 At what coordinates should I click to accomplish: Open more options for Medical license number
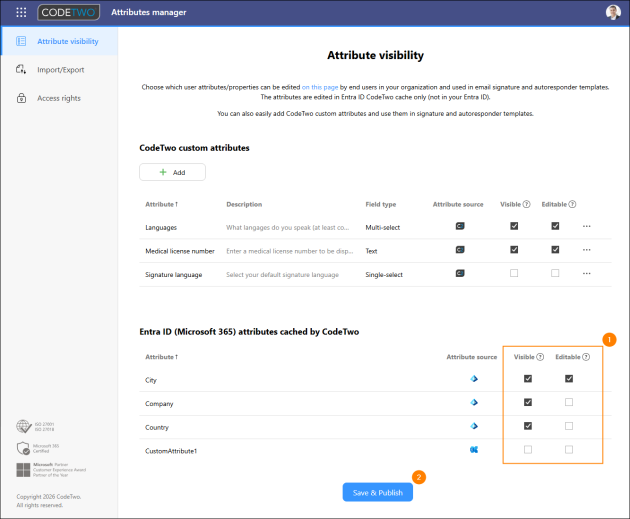pos(587,250)
